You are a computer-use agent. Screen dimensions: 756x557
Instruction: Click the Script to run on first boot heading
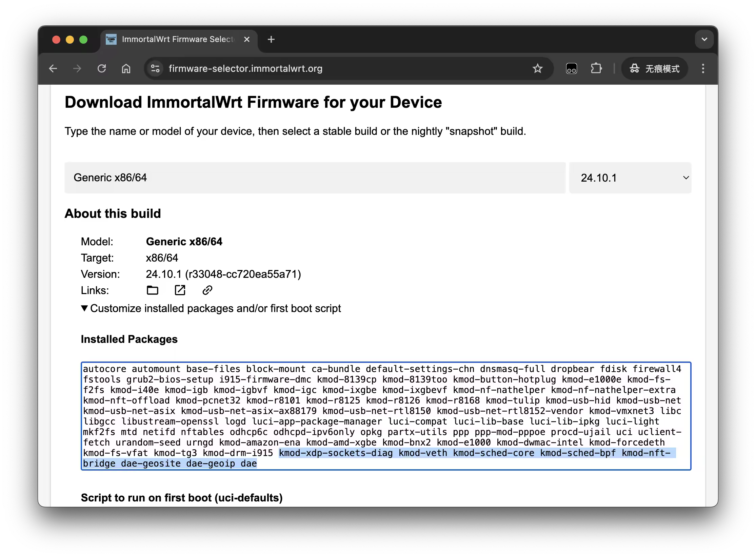click(x=182, y=498)
